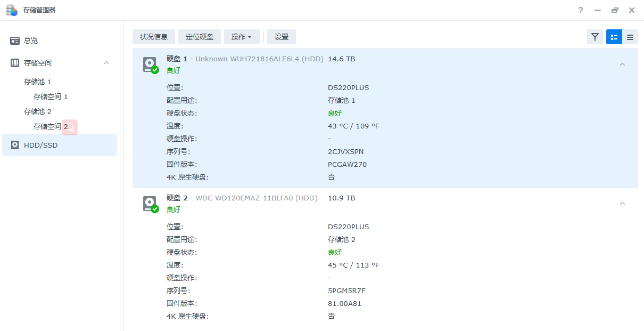Open 存储池 1 in sidebar tree
Image resolution: width=644 pixels, height=331 pixels.
(38, 82)
